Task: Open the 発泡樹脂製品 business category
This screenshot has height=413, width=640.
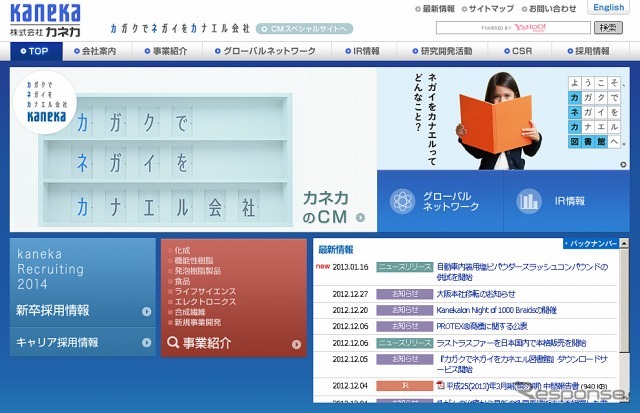Action: click(x=198, y=271)
